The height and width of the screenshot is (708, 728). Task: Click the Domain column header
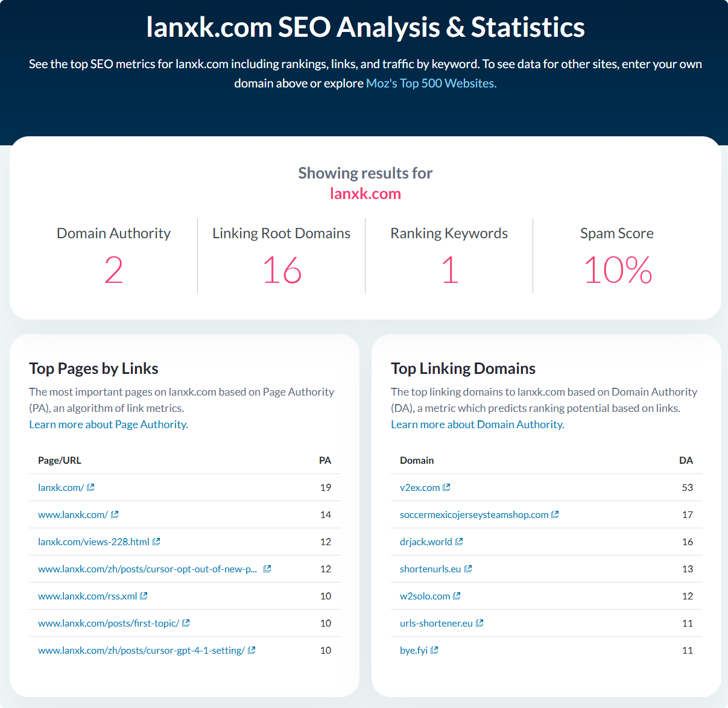coord(417,460)
